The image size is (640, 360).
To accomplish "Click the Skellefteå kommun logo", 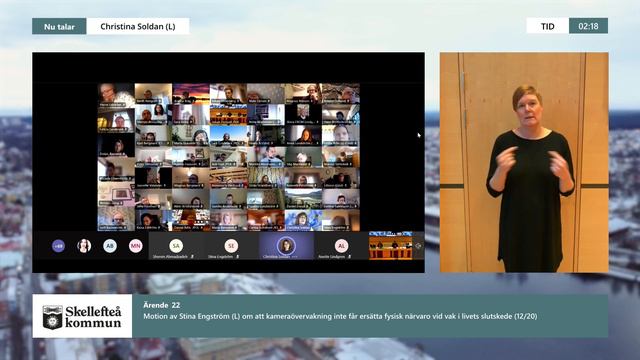I will click(82, 316).
